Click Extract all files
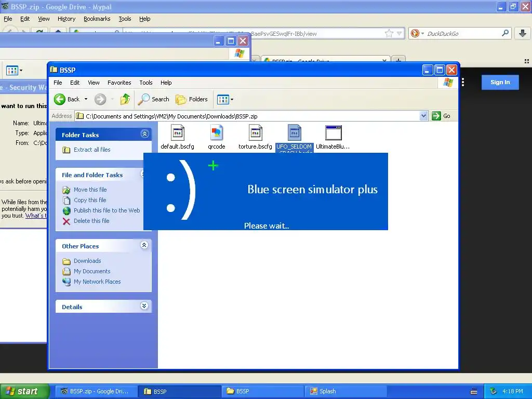Viewport: 532px width, 399px height. 92,150
